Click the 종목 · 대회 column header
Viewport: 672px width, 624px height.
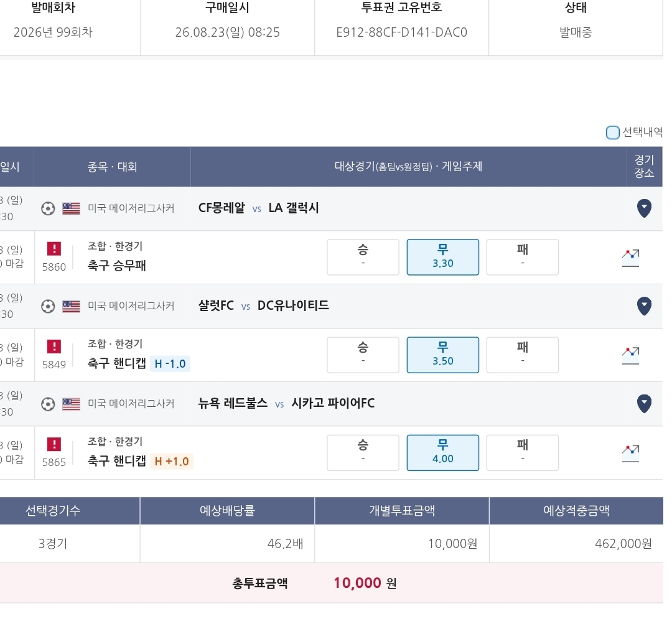112,167
